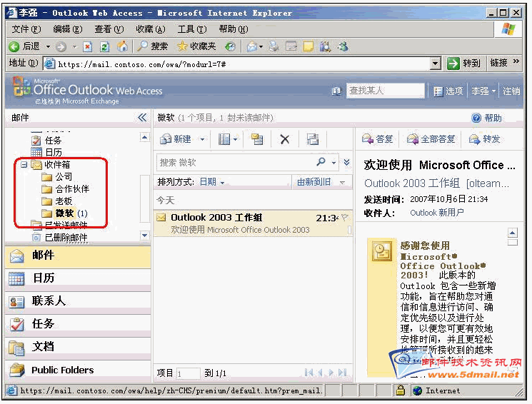This screenshot has width=532, height=404.
Task: Click the 查找某人 search field
Action: click(384, 91)
